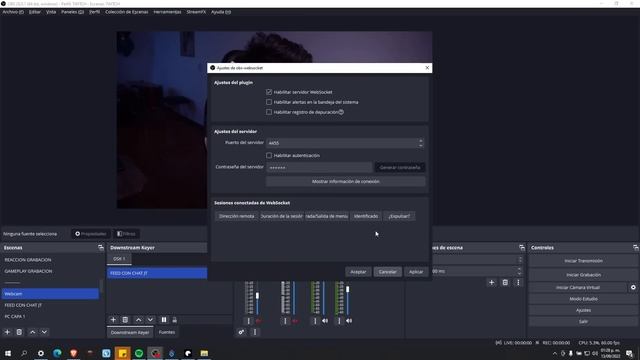640x360 pixels.
Task: Open virtual camera settings gear
Action: (633, 287)
